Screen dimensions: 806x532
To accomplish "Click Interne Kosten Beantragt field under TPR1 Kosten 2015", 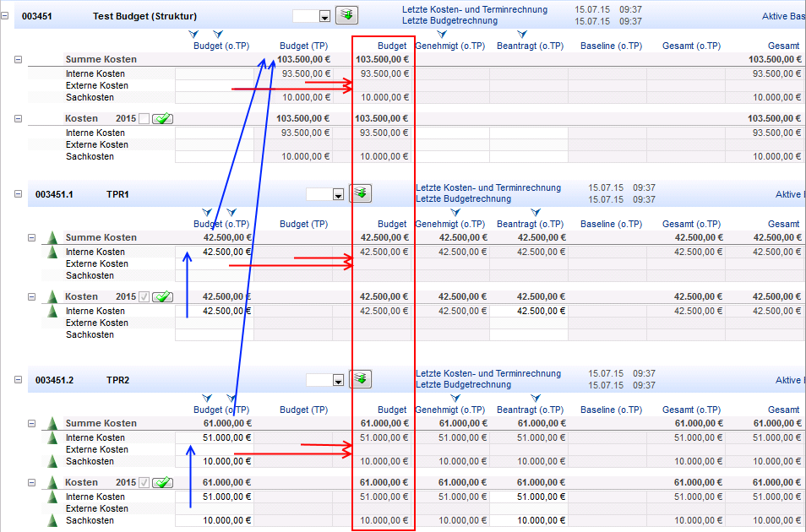I will 528,311.
